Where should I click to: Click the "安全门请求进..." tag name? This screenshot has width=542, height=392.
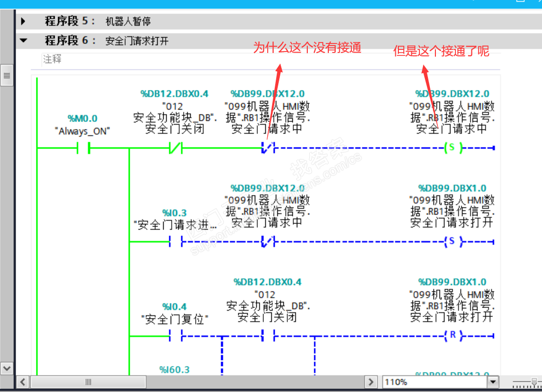[x=175, y=225]
